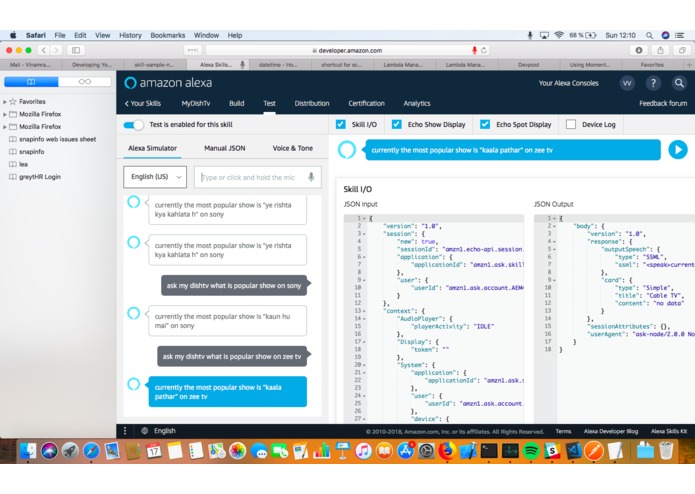Open Your Alexa Consoles link
Image resolution: width=695 pixels, height=494 pixels.
click(x=568, y=83)
